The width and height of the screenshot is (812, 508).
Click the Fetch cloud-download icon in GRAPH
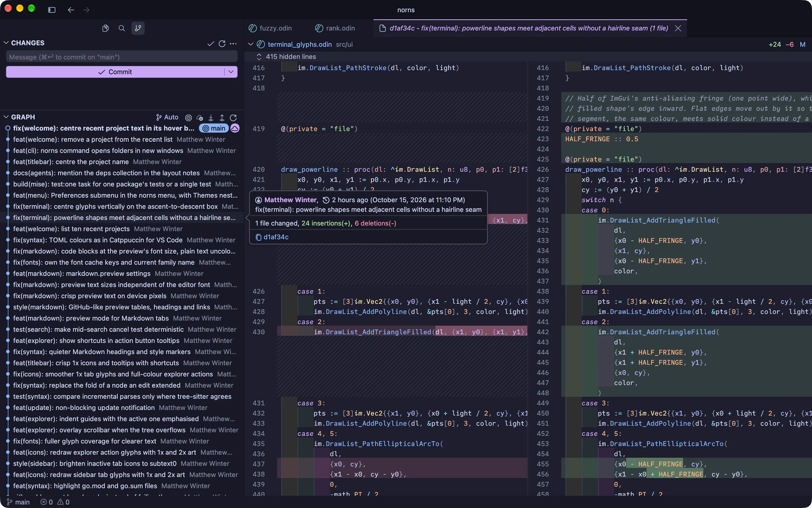click(x=200, y=118)
